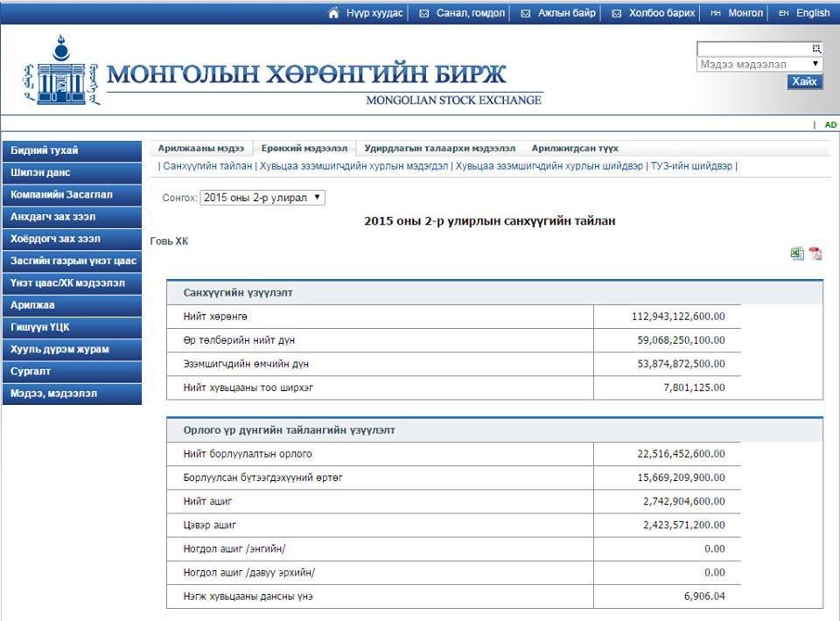Open the ТУЗ-ийн шийдвэр link
This screenshot has width=840, height=621.
[691, 166]
